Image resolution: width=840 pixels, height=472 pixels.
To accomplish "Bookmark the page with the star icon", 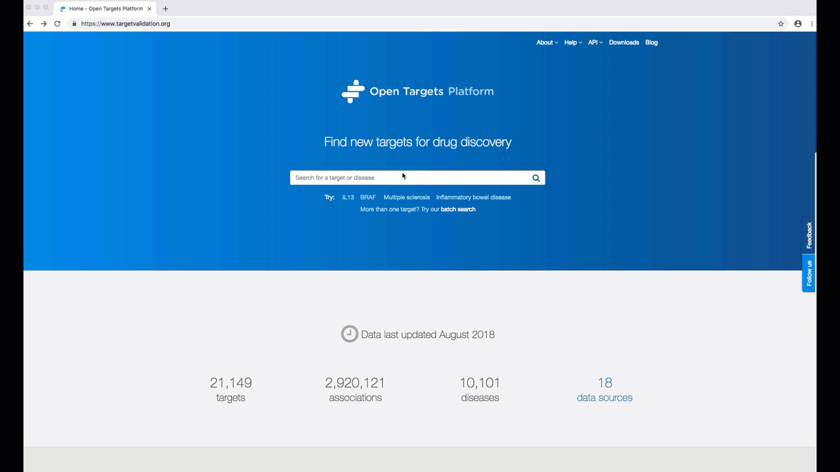I will [x=781, y=24].
